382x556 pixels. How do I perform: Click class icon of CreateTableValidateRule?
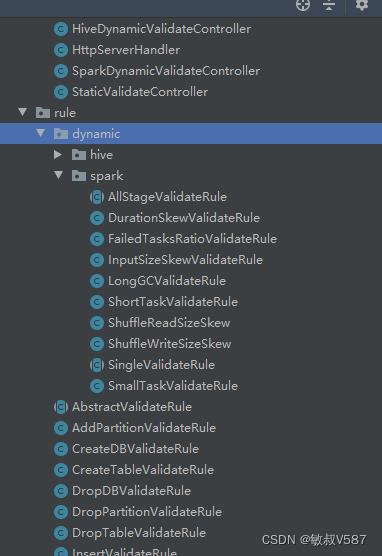(61, 470)
